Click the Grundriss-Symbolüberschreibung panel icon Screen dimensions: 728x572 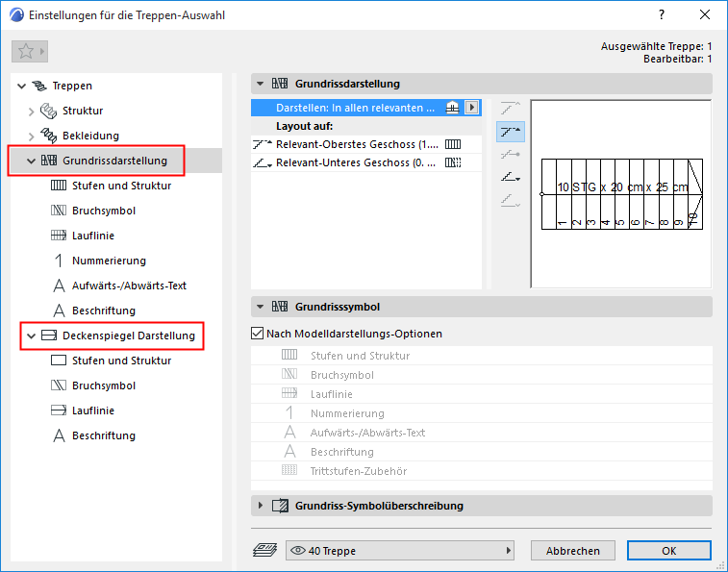tap(280, 506)
